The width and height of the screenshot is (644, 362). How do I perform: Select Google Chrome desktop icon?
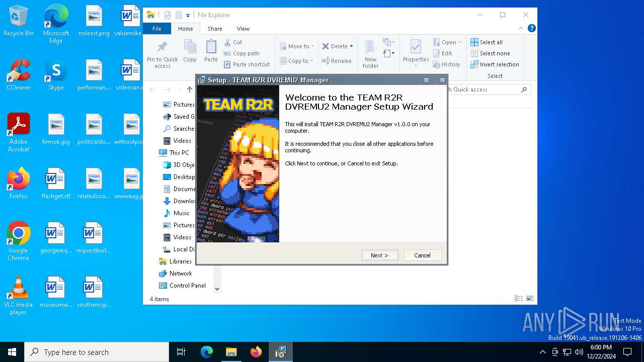click(x=19, y=241)
